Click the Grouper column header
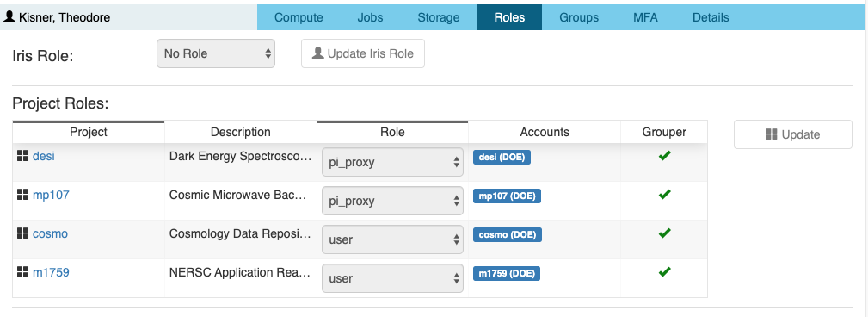This screenshot has width=868, height=317. [x=664, y=132]
